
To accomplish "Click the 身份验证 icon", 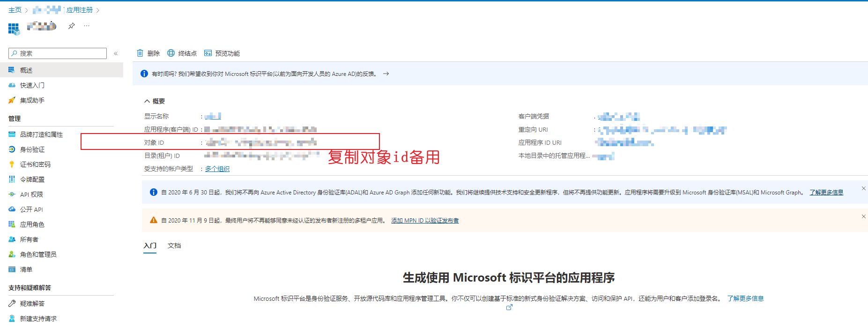I will point(12,149).
